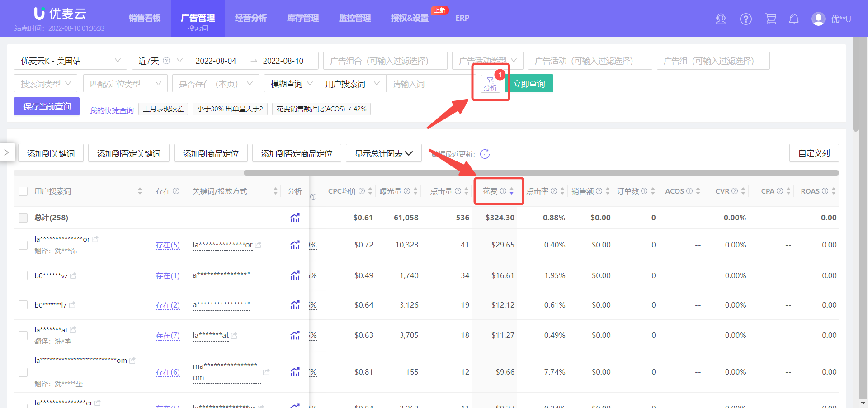The image size is (868, 408).
Task: Open the 分析 filter panel with badge 1
Action: pyautogui.click(x=491, y=83)
